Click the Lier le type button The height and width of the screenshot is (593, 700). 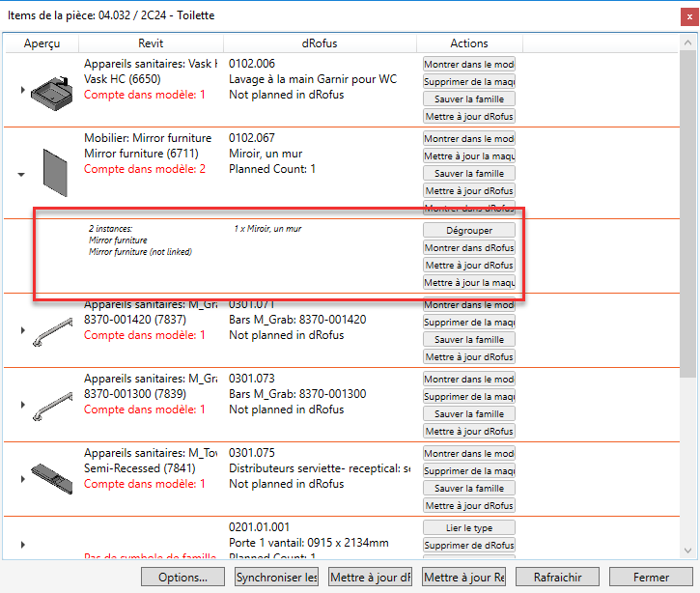(468, 528)
